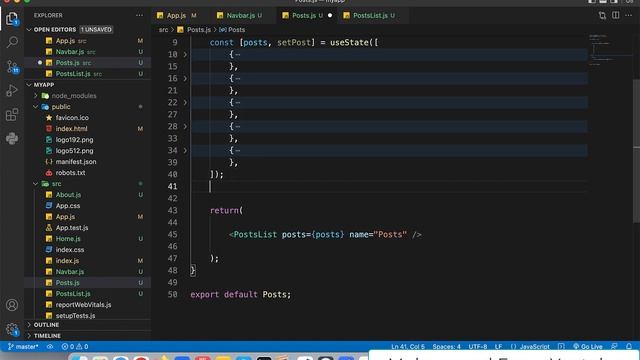Click the JavaScript braces icon in status bar
Image resolution: width=640 pixels, height=360 pixels.
coord(513,347)
